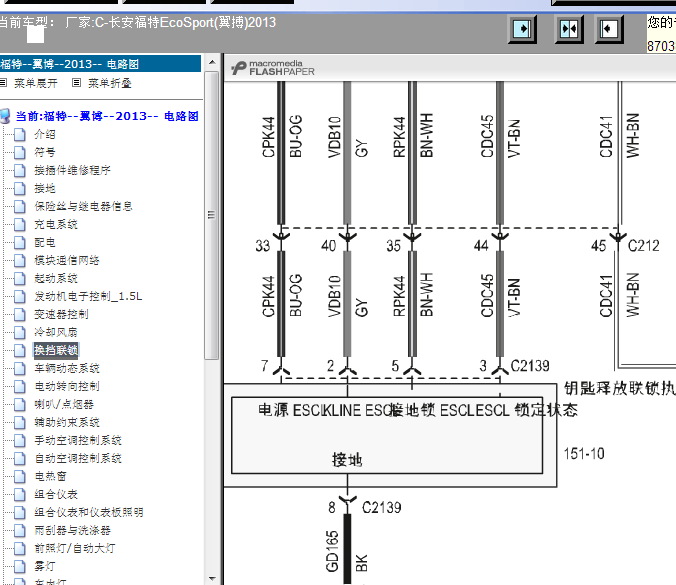Image resolution: width=676 pixels, height=585 pixels.
Task: Open 手动空调控制系统
Action: [78, 441]
